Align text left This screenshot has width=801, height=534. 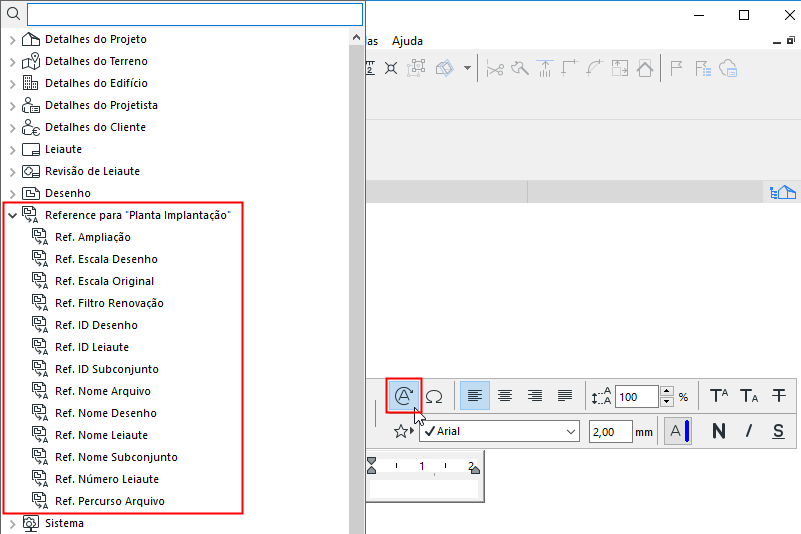pyautogui.click(x=475, y=396)
